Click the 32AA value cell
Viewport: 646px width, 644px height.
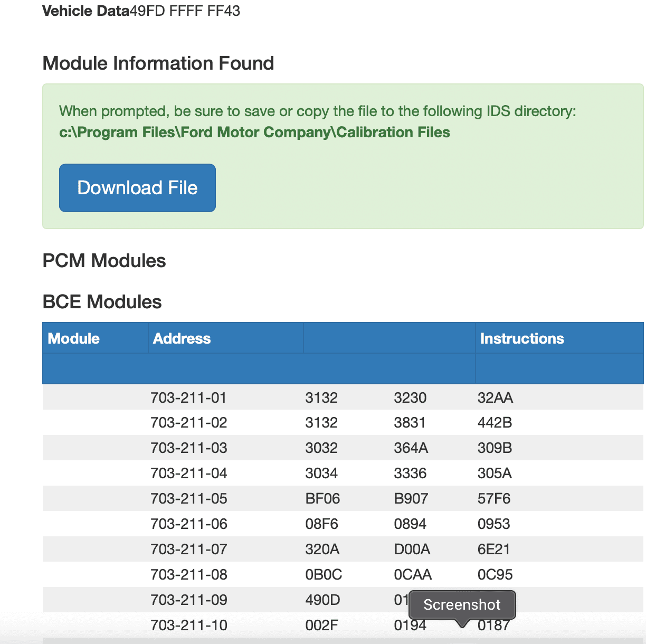495,397
